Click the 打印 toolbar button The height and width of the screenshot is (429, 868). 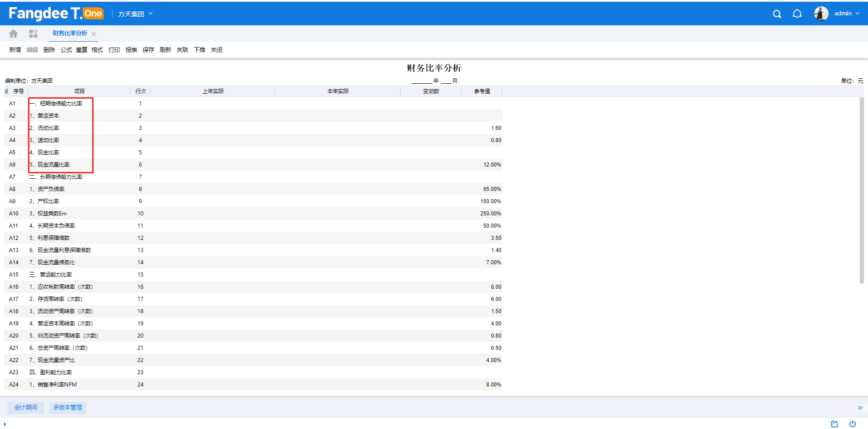[x=114, y=50]
